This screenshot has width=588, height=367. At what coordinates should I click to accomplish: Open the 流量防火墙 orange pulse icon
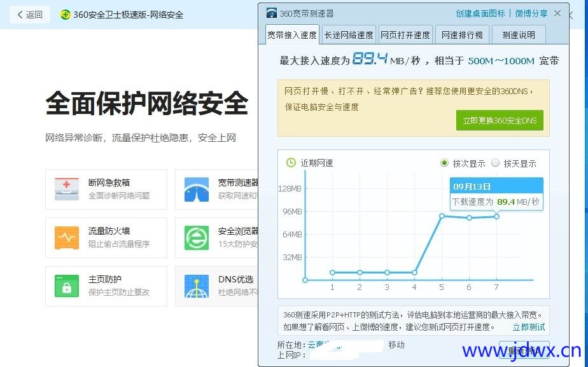pos(67,238)
